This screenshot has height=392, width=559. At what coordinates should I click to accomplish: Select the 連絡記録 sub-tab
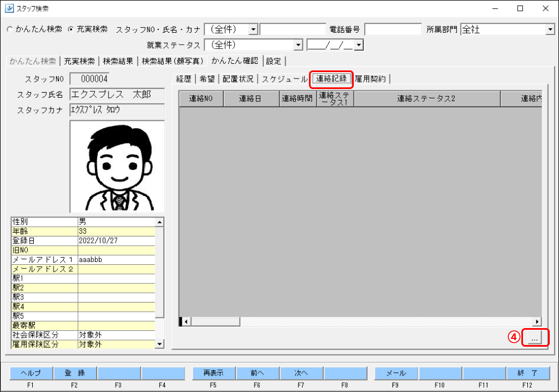[331, 79]
